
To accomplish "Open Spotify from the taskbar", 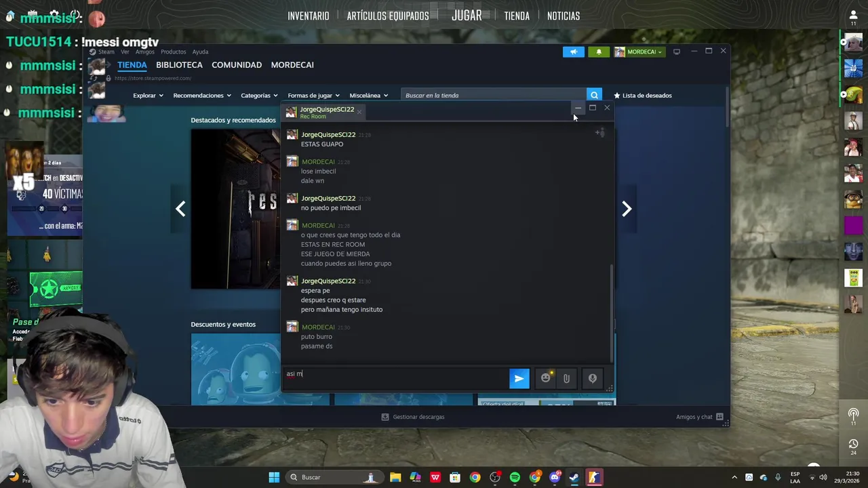I will point(515,477).
